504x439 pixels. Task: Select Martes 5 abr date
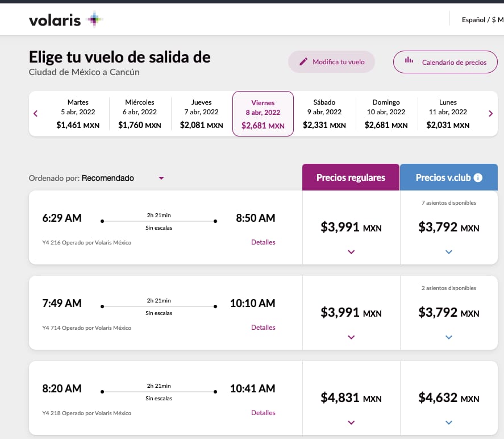pyautogui.click(x=78, y=114)
